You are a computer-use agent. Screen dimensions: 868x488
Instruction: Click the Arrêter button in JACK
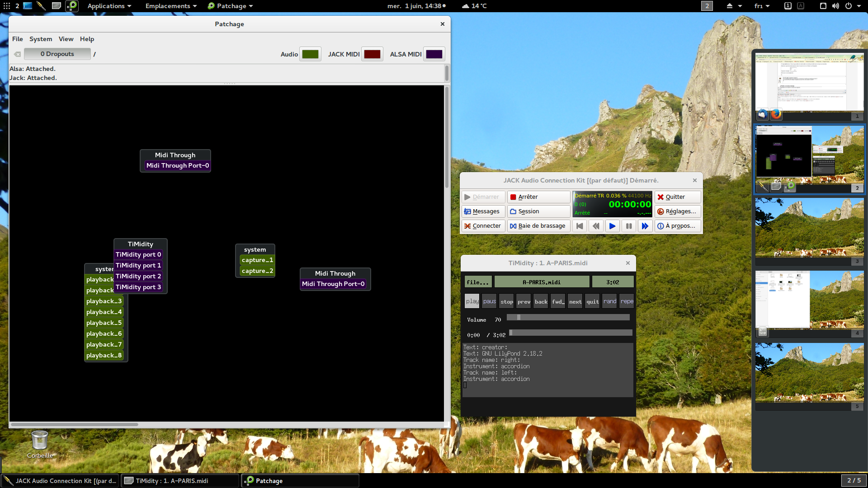pos(538,197)
